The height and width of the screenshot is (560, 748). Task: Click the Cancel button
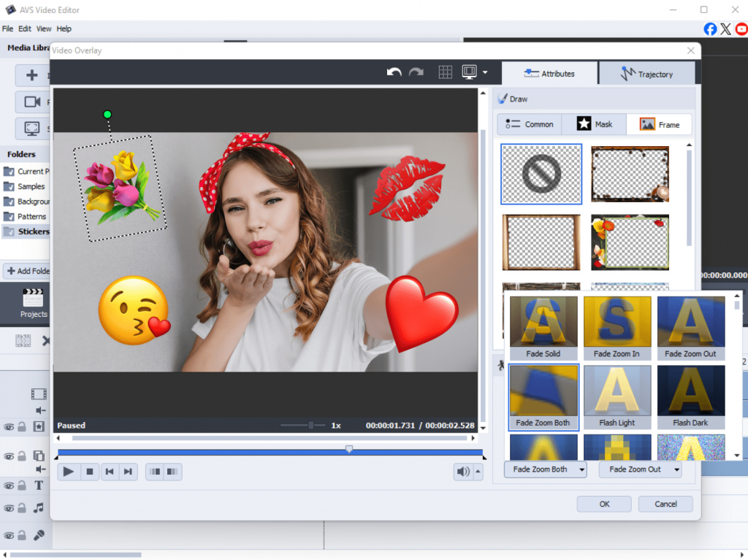click(665, 504)
